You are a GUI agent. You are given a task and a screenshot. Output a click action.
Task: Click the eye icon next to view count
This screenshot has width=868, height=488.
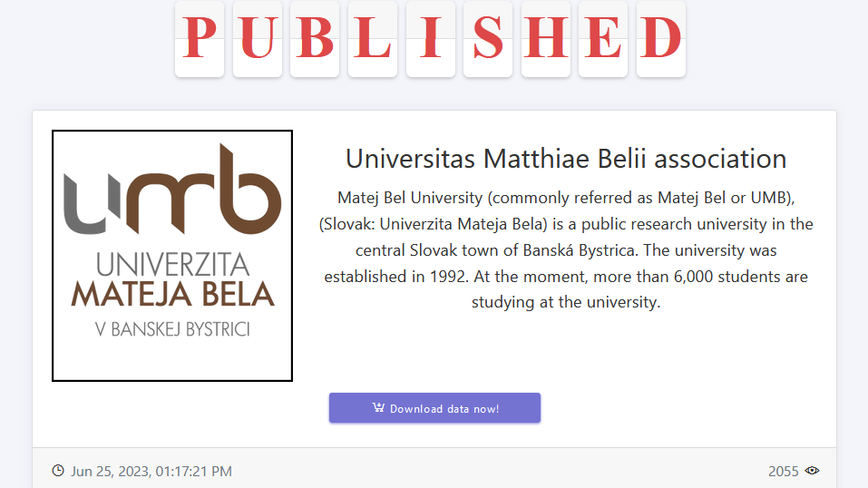812,470
